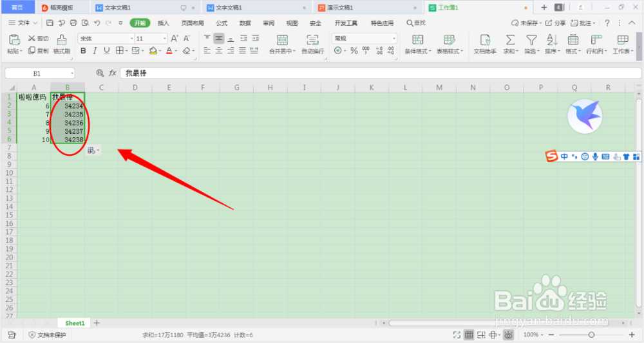Switch to the 公式 ribbon tab
The height and width of the screenshot is (343, 644).
click(x=222, y=23)
